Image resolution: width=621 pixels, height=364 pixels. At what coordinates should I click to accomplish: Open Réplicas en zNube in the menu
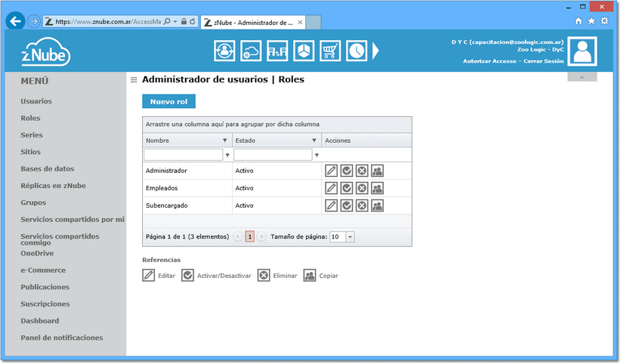tap(53, 186)
